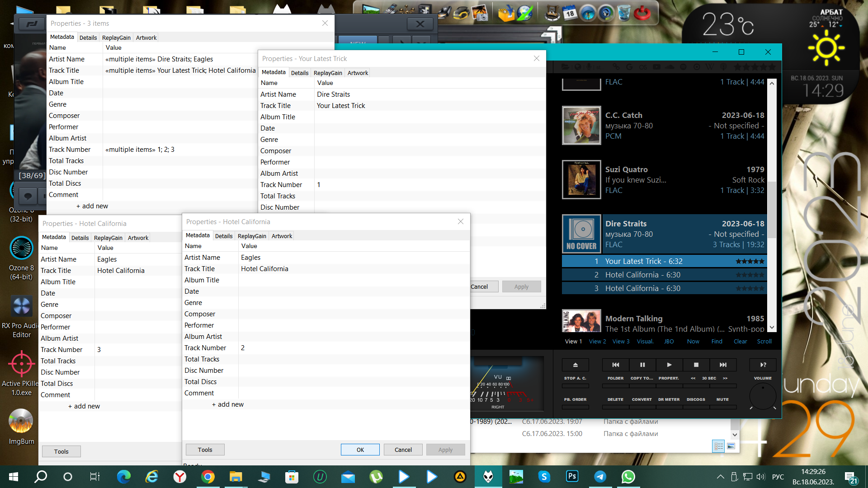Click OK in the Hotel California properties

(360, 450)
